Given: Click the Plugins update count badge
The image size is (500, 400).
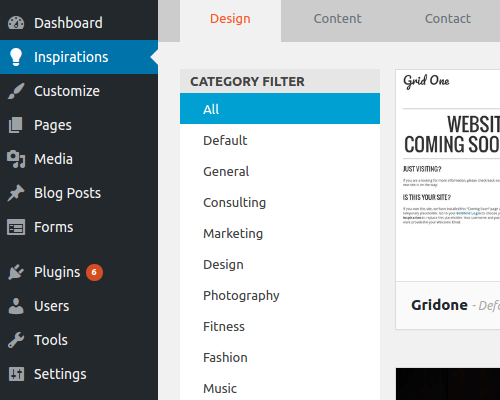Looking at the screenshot, I should pyautogui.click(x=94, y=272).
